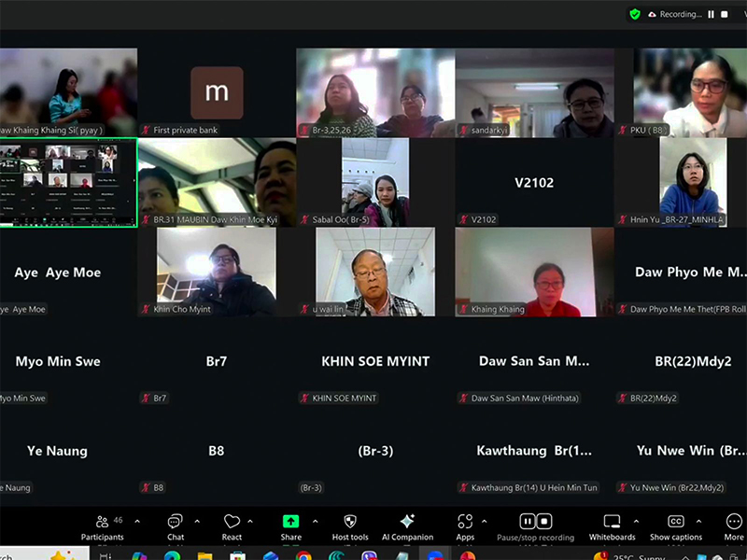The width and height of the screenshot is (747, 560).
Task: Toggle Show captions CC button
Action: pyautogui.click(x=675, y=522)
